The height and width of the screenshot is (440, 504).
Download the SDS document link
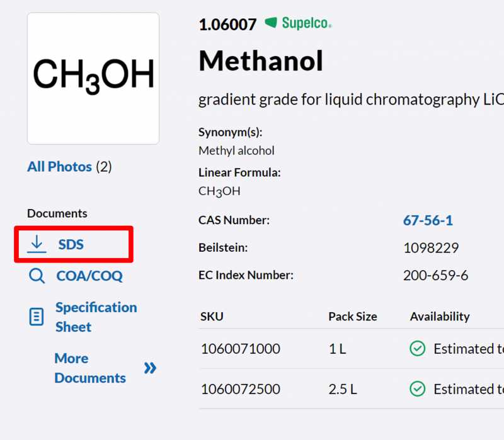71,244
